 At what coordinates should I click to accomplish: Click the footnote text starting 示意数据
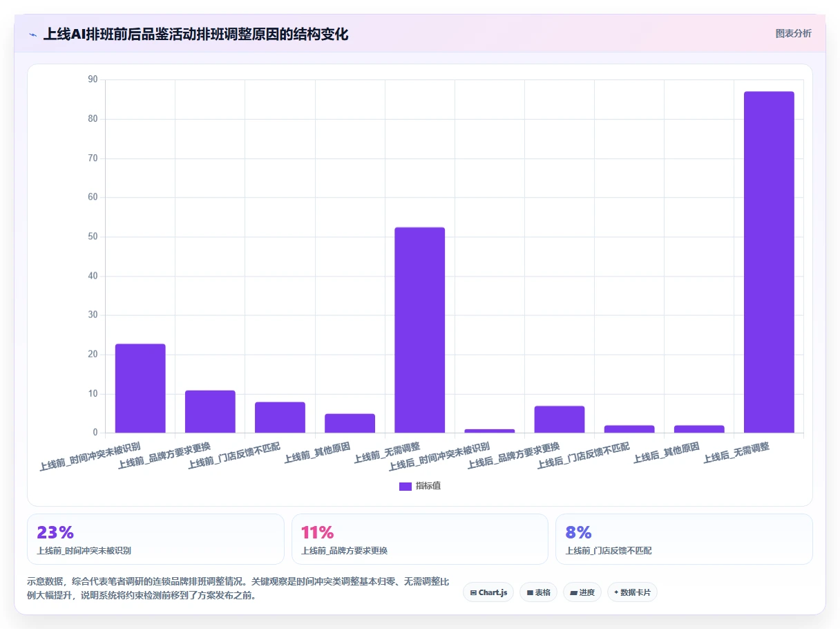[239, 588]
